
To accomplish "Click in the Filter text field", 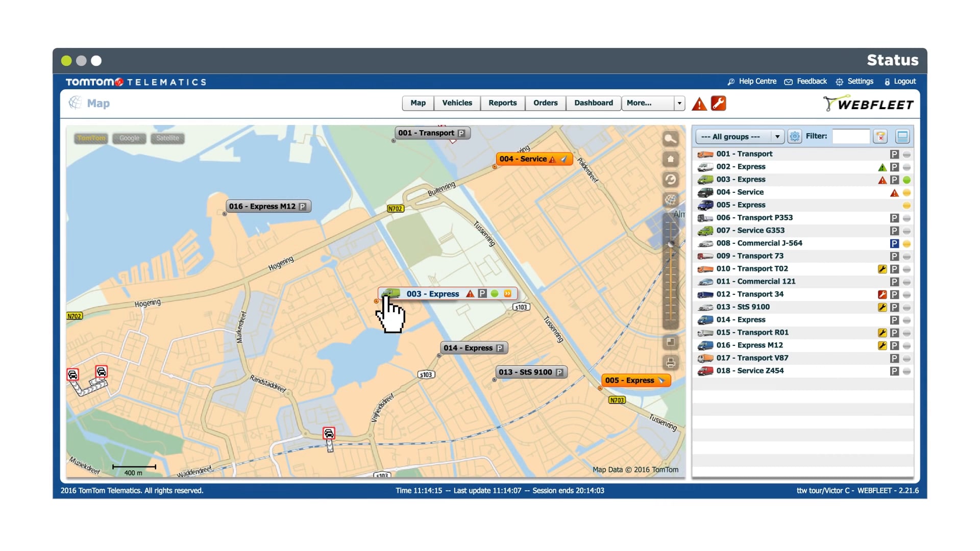I will tap(851, 136).
